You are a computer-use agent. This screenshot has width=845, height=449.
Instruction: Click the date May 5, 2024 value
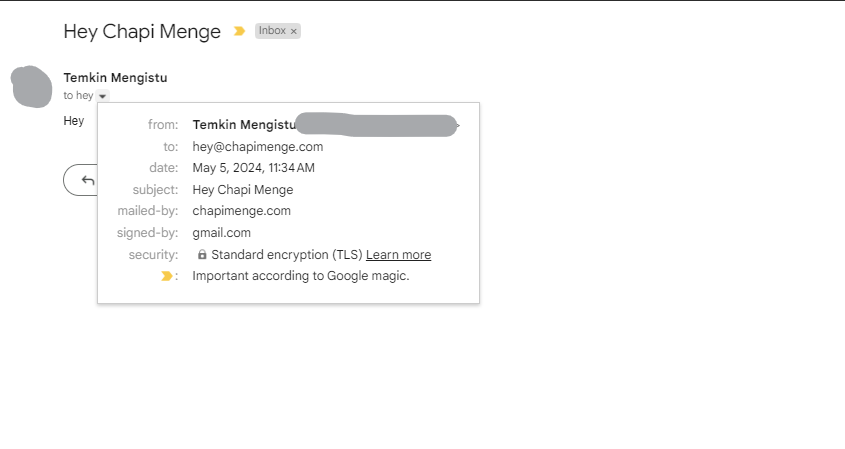click(x=253, y=168)
